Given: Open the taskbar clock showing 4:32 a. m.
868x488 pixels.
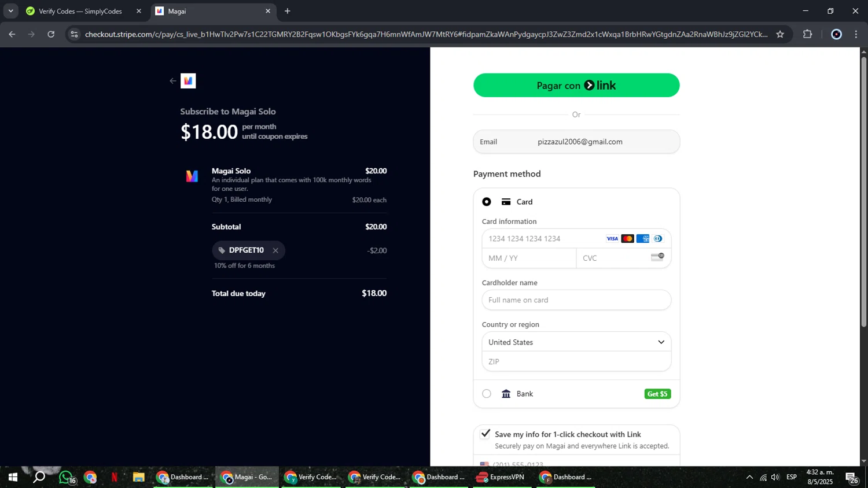Looking at the screenshot, I should pyautogui.click(x=820, y=477).
